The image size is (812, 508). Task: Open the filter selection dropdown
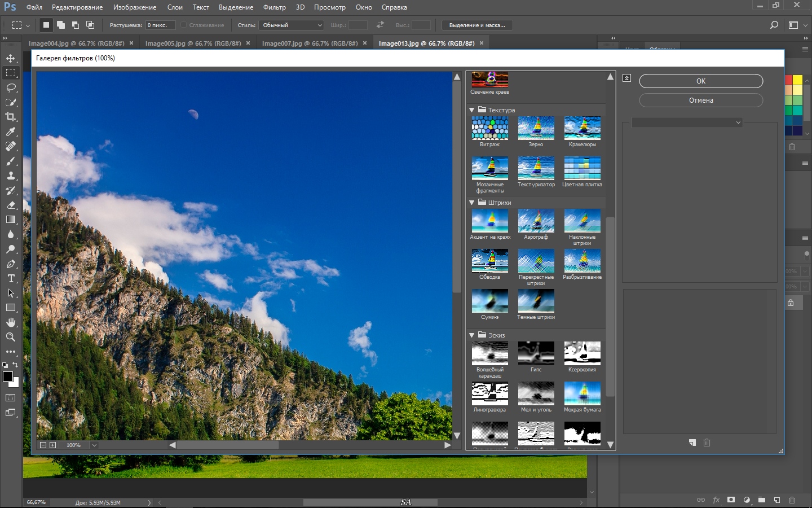[687, 122]
